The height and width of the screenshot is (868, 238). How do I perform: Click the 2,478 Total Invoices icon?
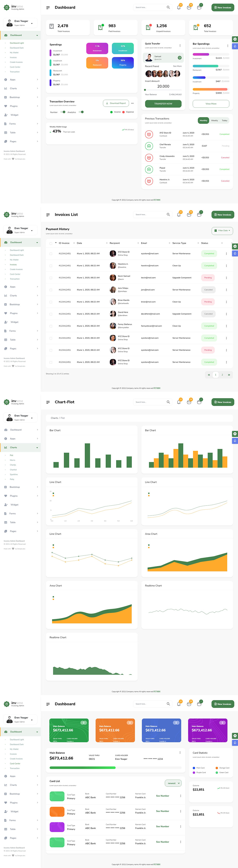[x=51, y=26]
